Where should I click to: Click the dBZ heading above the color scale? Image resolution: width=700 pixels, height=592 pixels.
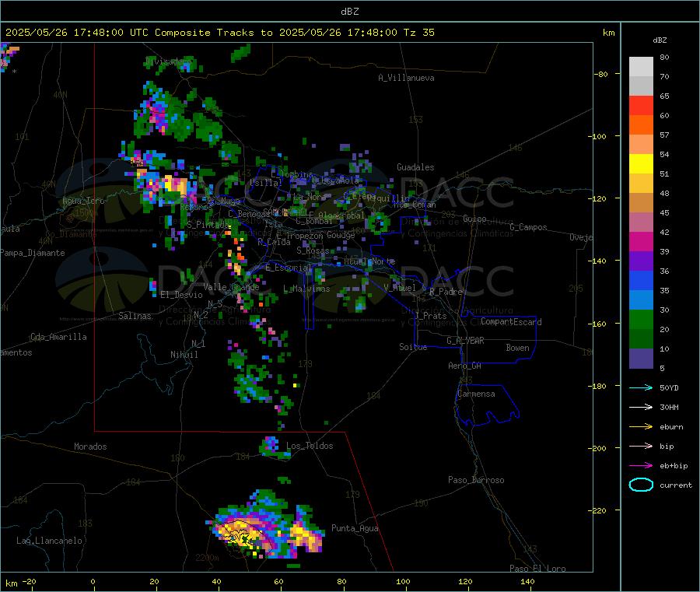pyautogui.click(x=660, y=40)
